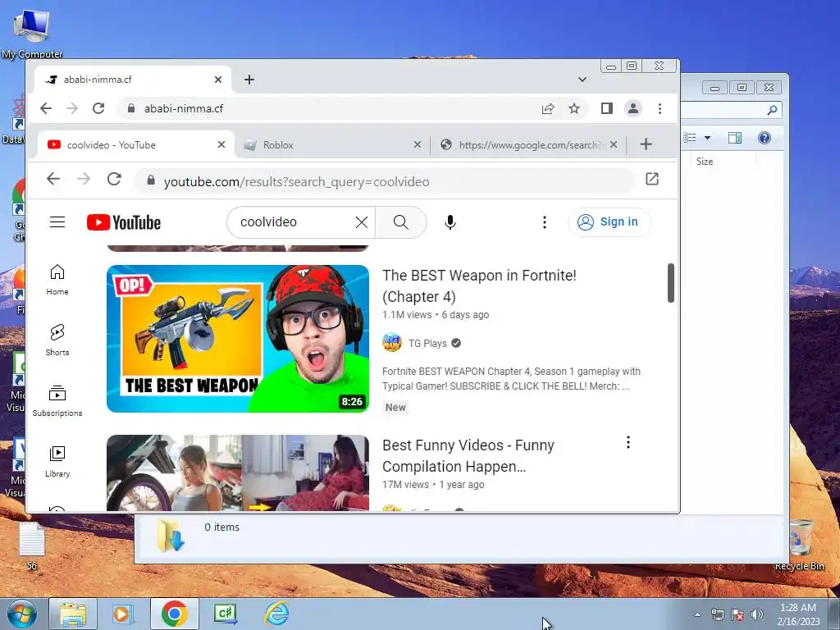Open the page in a new window
The width and height of the screenshot is (840, 630).
pos(652,179)
